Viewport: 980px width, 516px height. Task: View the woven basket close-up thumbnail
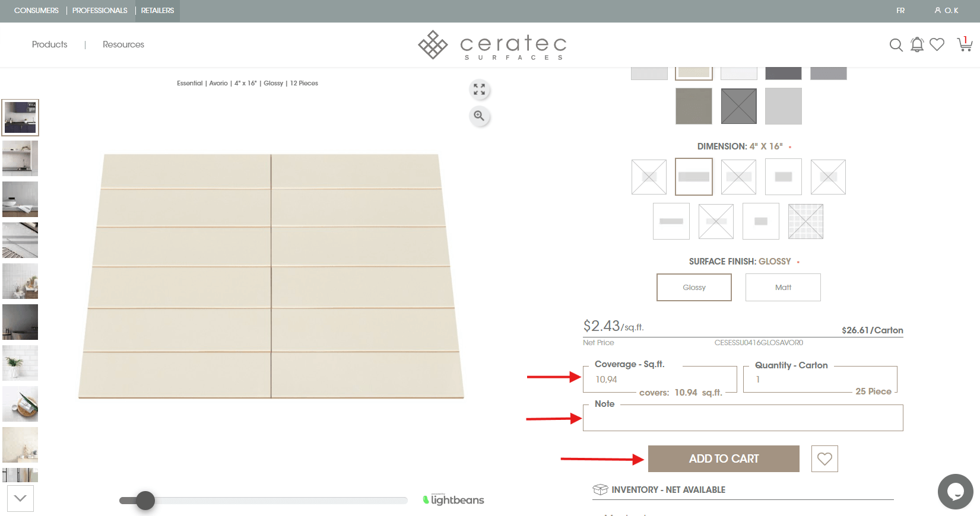20,404
